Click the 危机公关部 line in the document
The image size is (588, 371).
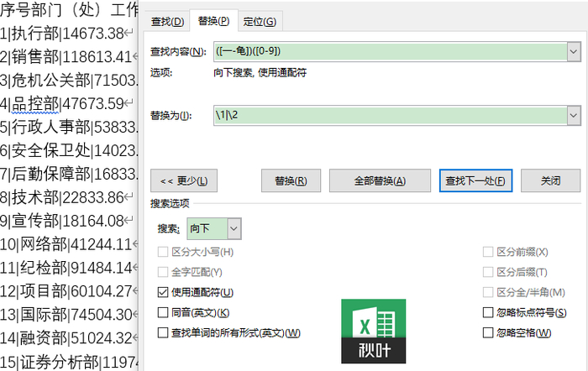click(x=69, y=81)
